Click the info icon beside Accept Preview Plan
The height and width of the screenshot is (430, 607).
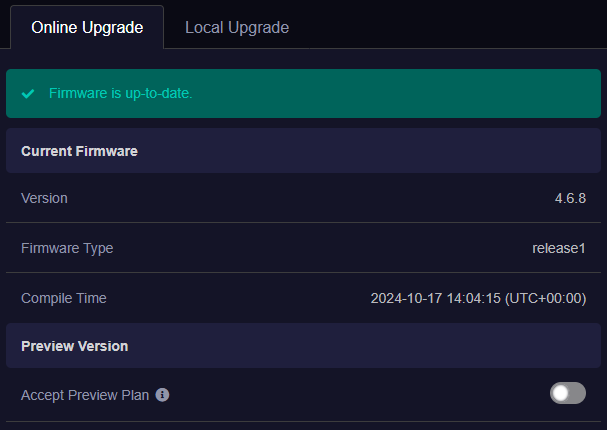click(x=162, y=395)
